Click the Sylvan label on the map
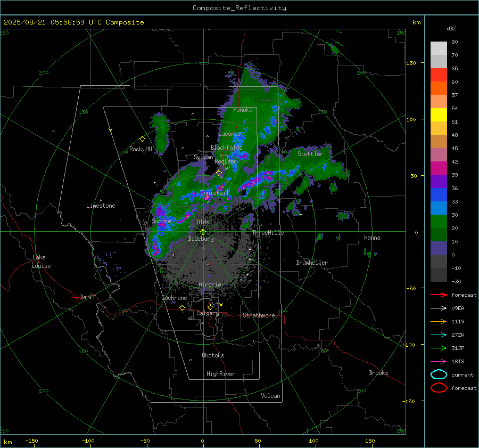The height and width of the screenshot is (448, 479). 203,157
